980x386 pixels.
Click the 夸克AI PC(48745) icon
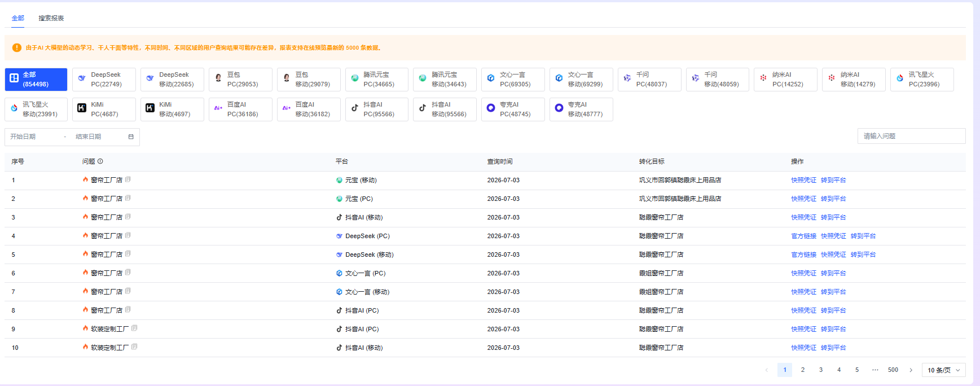click(x=491, y=108)
